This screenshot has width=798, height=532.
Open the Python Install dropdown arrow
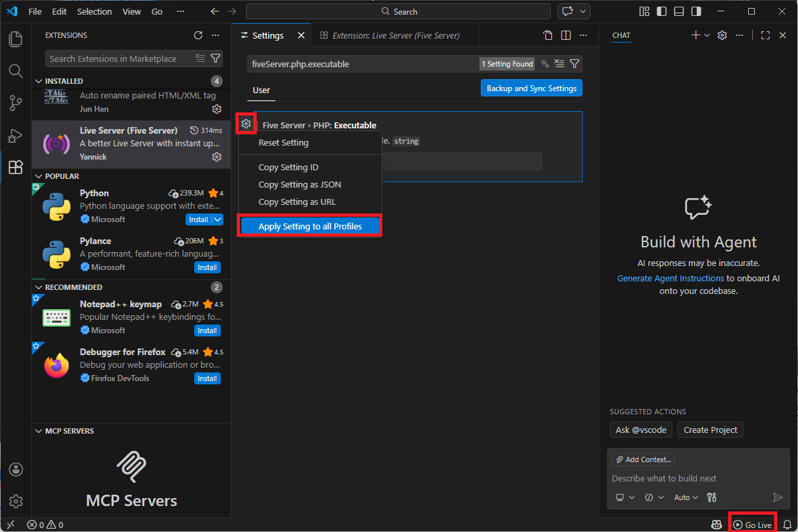[217, 219]
